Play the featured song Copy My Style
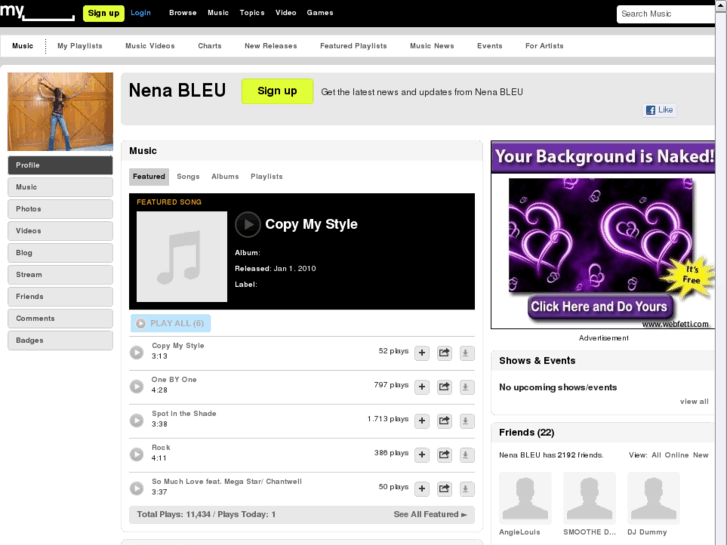The image size is (727, 545). [248, 224]
